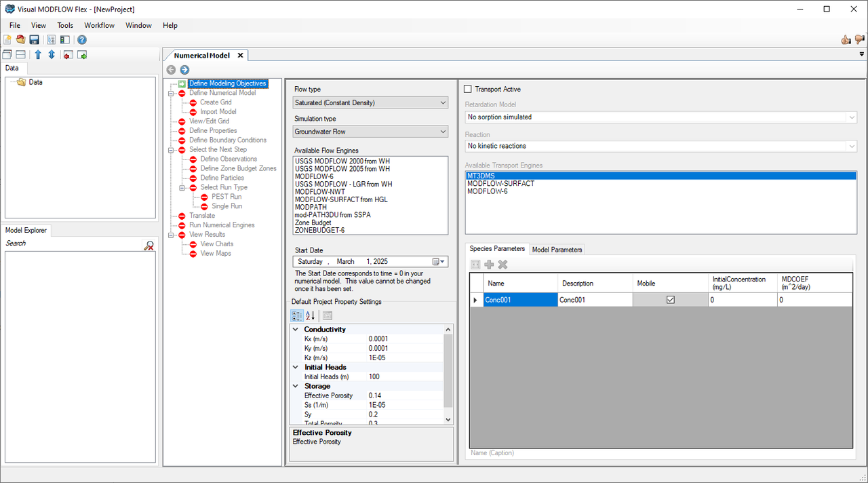Select MODFLOW-6 in Available Flow Engines

[x=314, y=176]
